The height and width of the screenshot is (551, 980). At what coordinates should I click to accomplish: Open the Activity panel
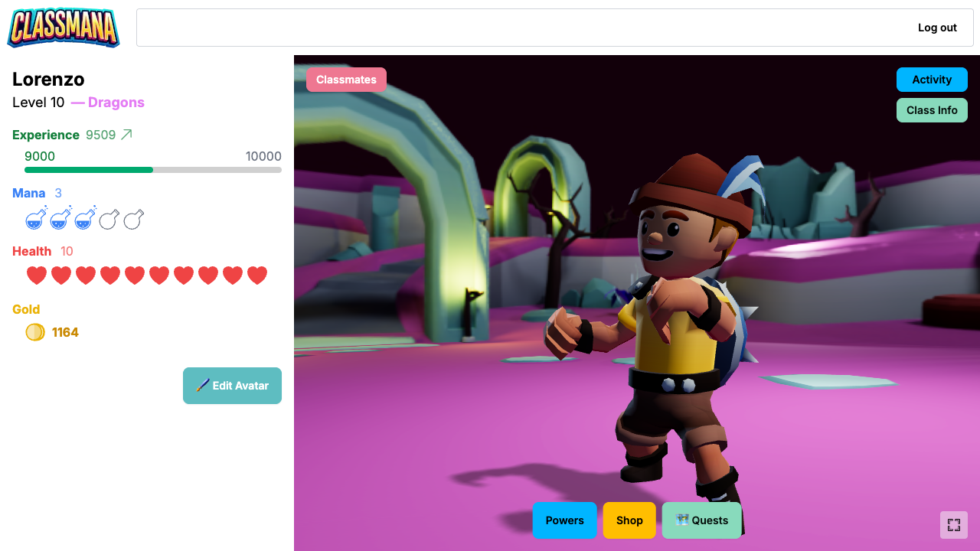click(932, 80)
